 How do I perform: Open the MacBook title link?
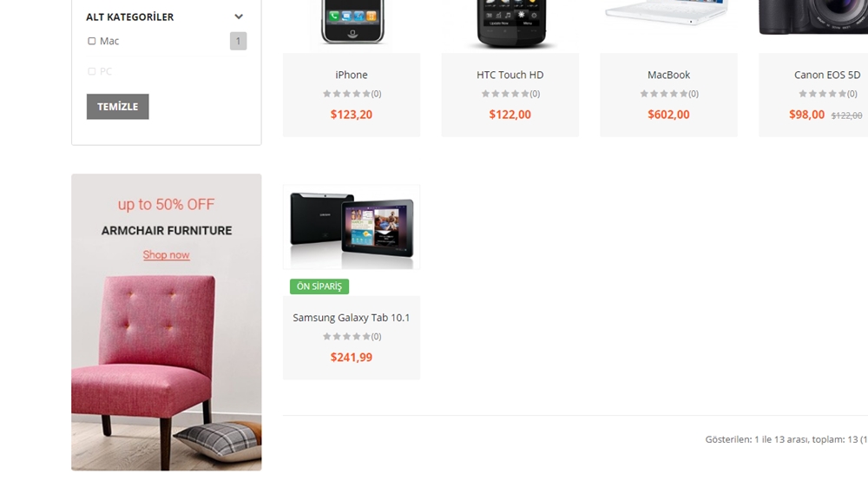tap(668, 75)
